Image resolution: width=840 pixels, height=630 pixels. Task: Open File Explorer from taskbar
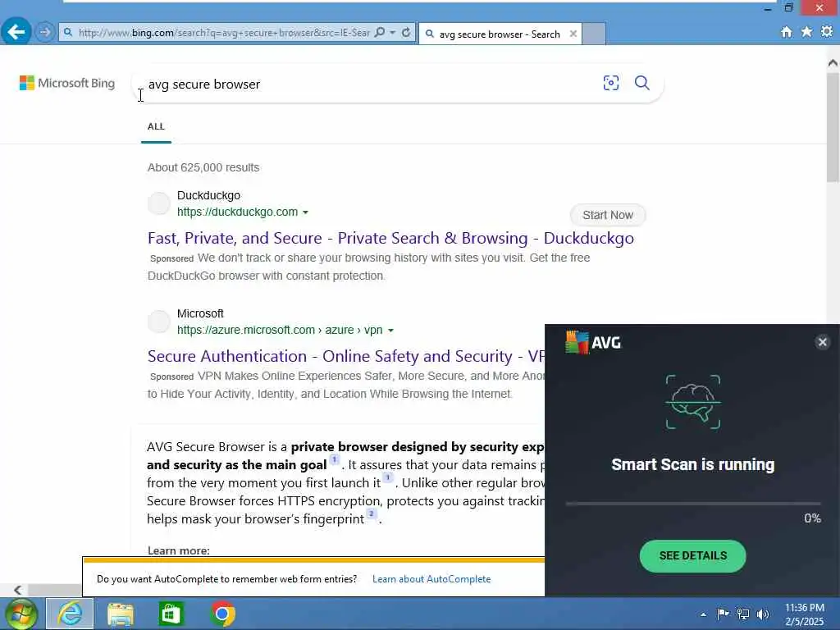tap(121, 614)
